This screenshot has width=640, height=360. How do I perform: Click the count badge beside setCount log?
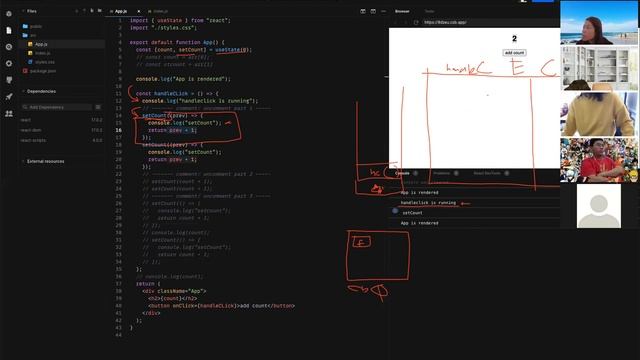tap(395, 211)
